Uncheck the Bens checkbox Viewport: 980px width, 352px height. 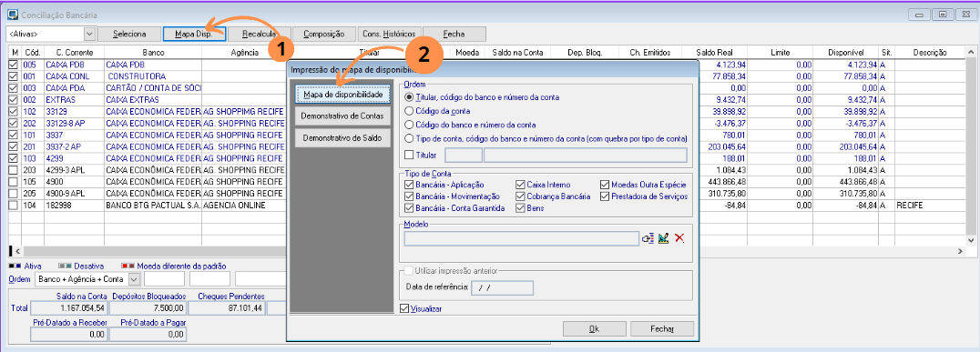[520, 208]
